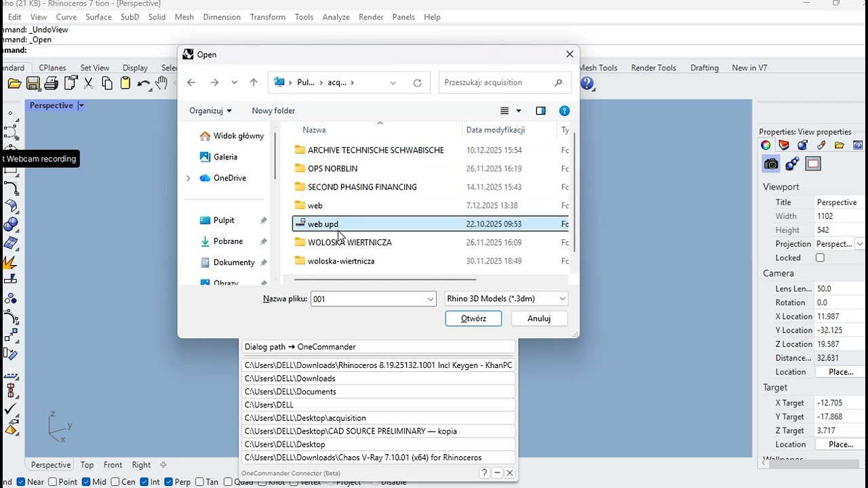This screenshot has height=488, width=868.
Task: Select the Boolean solids spheres tool
Action: pos(11,225)
